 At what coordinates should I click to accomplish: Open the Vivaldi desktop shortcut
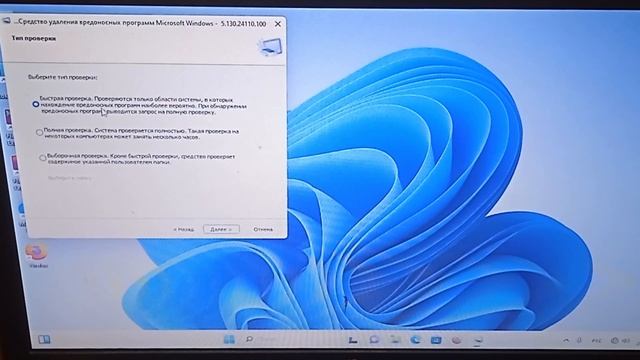38,256
